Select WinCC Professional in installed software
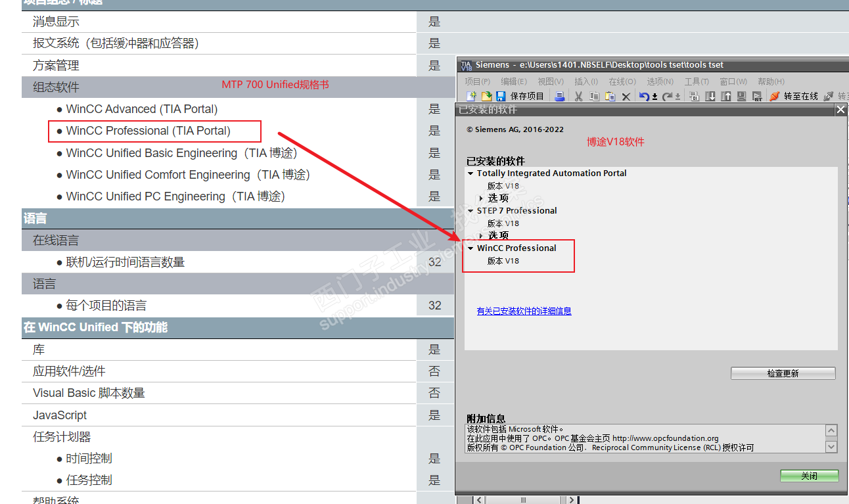Screen dimensions: 849x504 (516, 248)
